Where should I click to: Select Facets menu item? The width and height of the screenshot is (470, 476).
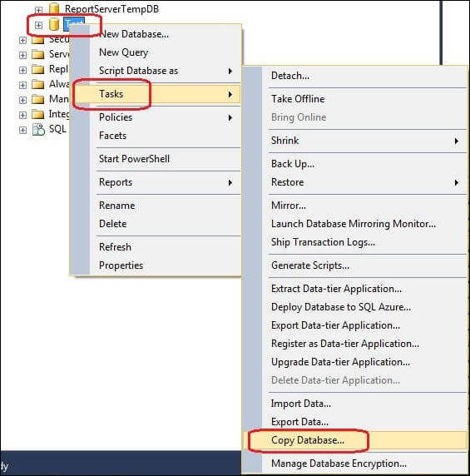156,136
